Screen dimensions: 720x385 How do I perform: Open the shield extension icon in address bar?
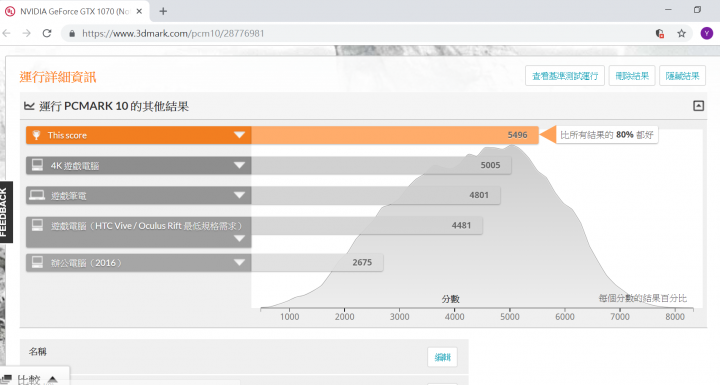tap(660, 33)
